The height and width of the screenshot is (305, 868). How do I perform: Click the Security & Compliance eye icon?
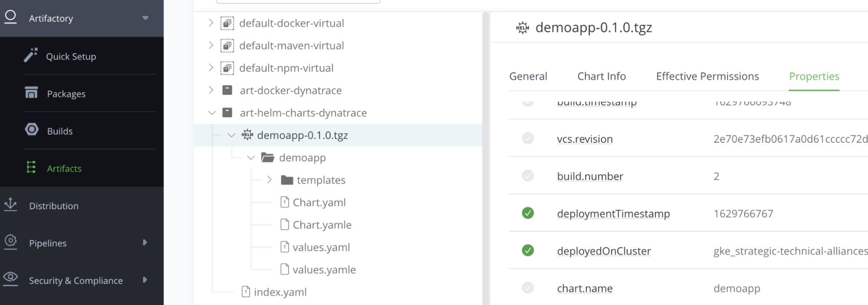point(10,279)
